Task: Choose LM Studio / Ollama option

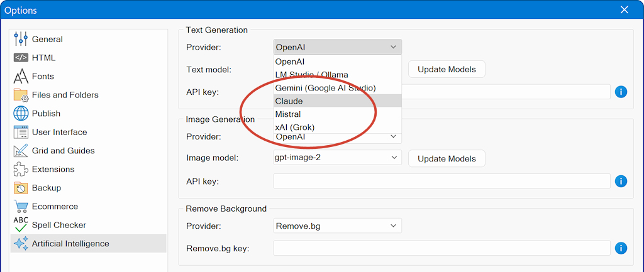Action: point(338,75)
